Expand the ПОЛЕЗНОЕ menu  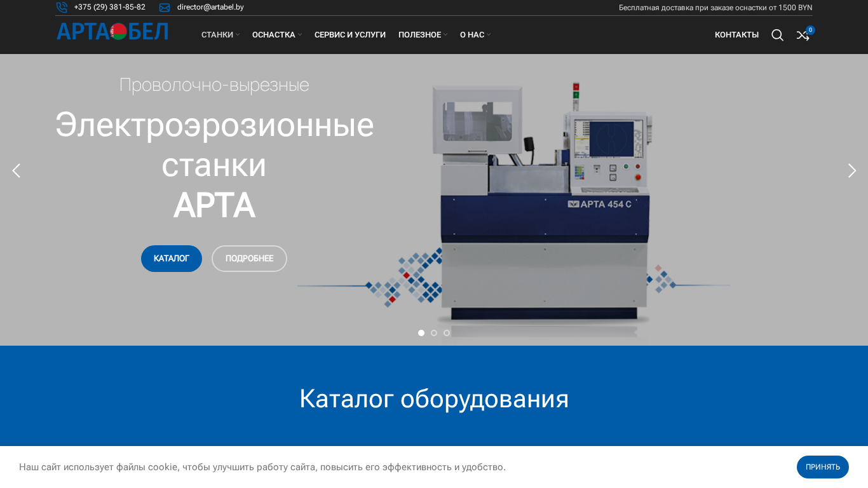[423, 35]
